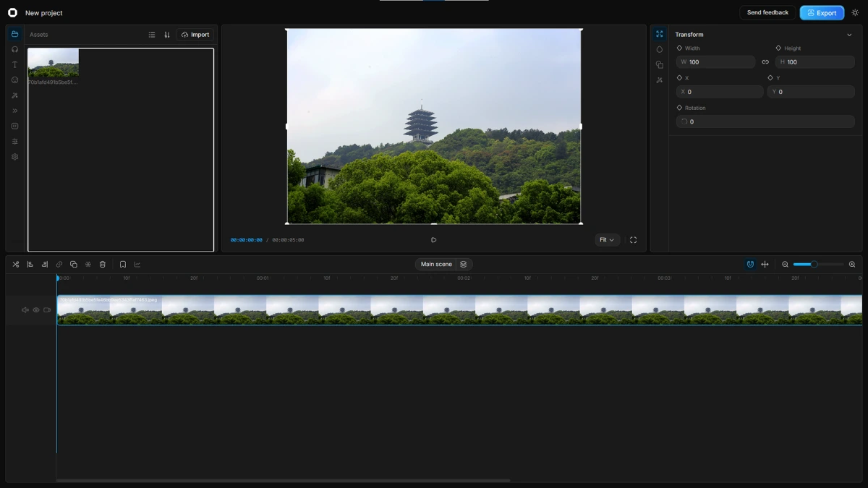This screenshot has height=488, width=868.
Task: Duplicate the selected clip
Action: click(x=74, y=265)
